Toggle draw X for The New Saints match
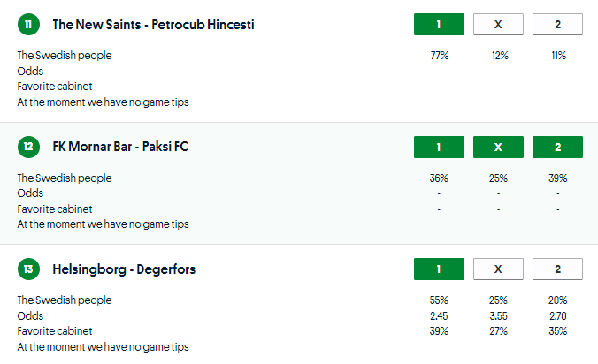Image resolution: width=598 pixels, height=364 pixels. [x=498, y=25]
